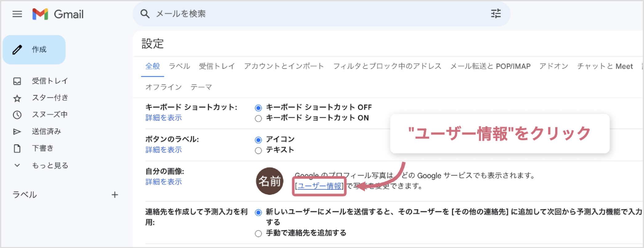Click the search magnifier icon
The height and width of the screenshot is (248, 644).
pos(145,14)
